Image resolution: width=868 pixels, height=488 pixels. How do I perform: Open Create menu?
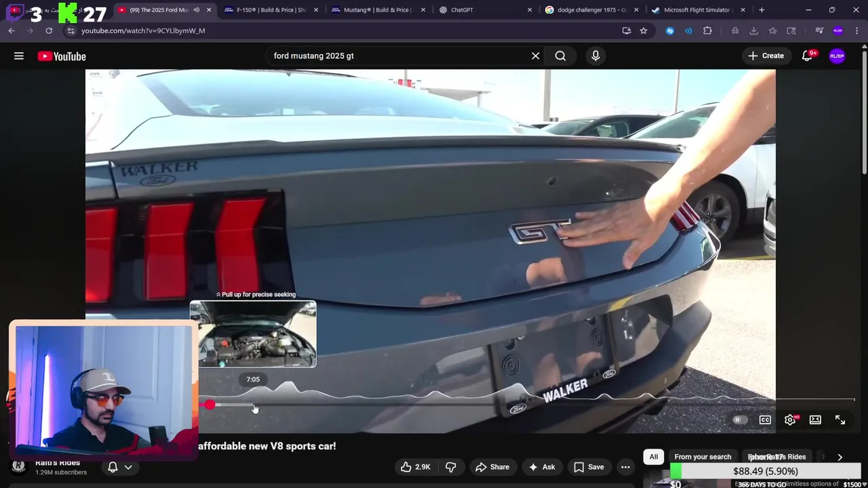tap(766, 56)
